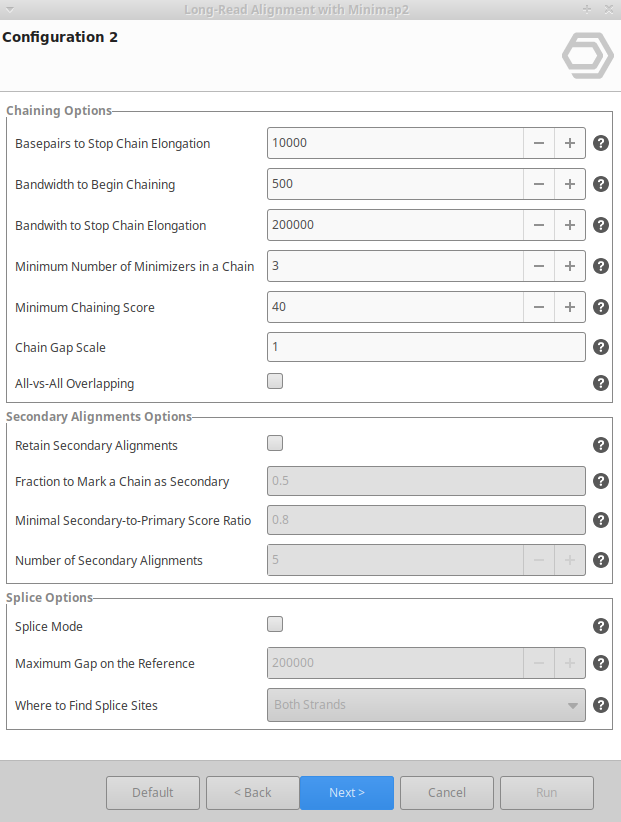
Task: Decrease Bandwidth to Begin Chaining value
Action: point(538,184)
